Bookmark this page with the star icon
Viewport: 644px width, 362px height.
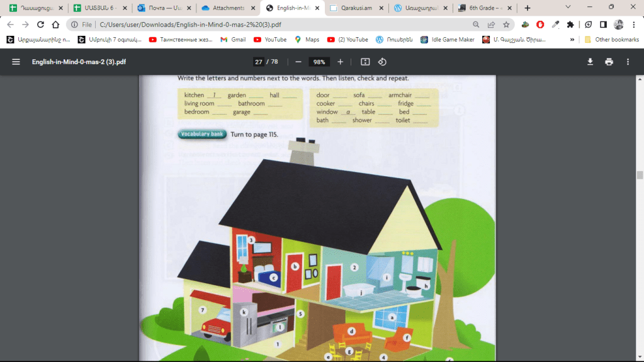coord(507,25)
